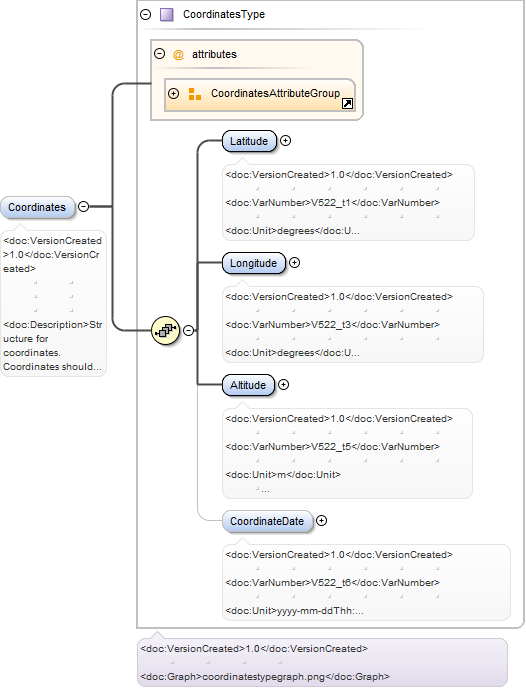Viewport: 526px width, 690px height.
Task: Collapse the CoordinatesType container
Action: tap(146, 15)
